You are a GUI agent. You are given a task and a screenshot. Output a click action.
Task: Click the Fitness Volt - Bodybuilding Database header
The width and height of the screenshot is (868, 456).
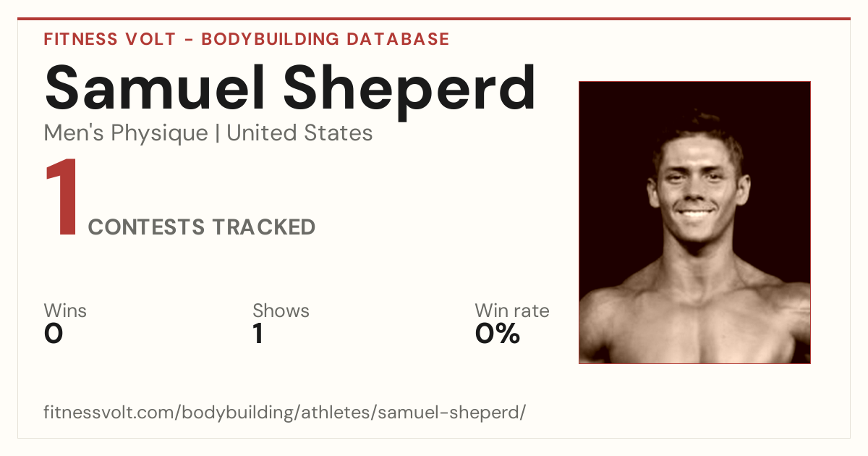pyautogui.click(x=247, y=39)
